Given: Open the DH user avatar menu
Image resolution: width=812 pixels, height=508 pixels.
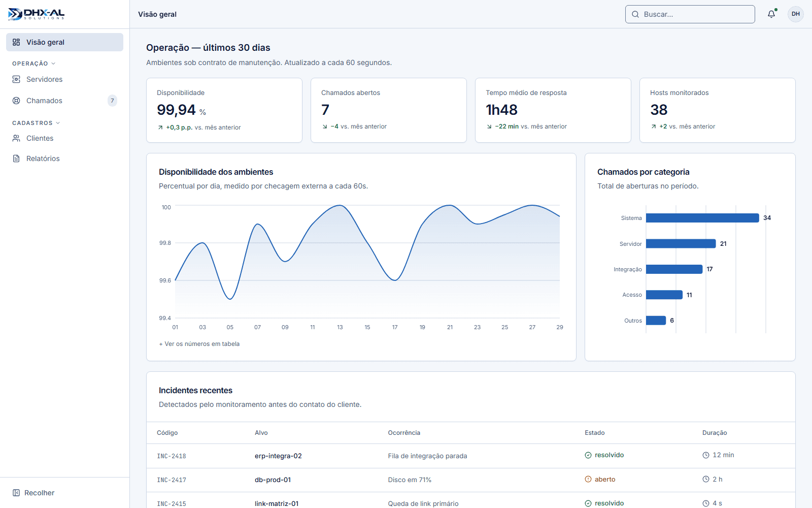Looking at the screenshot, I should [x=796, y=14].
